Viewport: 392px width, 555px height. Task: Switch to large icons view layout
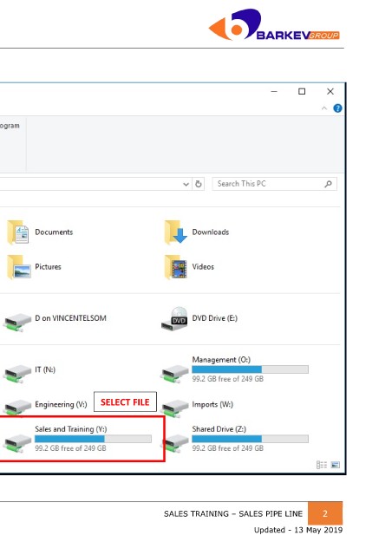tap(335, 465)
